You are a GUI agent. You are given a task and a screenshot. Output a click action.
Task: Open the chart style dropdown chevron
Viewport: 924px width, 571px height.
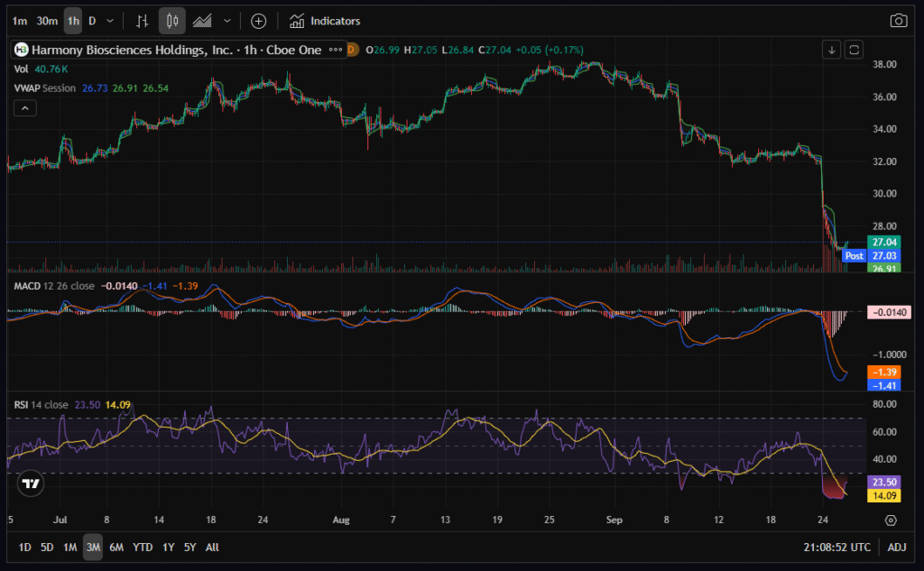[x=226, y=21]
